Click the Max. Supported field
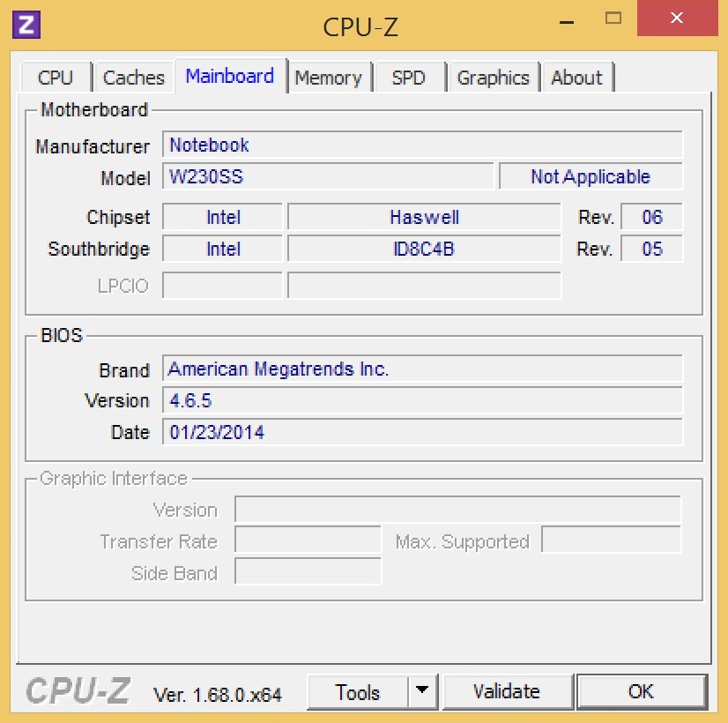Viewport: 728px width, 723px height. [x=612, y=540]
